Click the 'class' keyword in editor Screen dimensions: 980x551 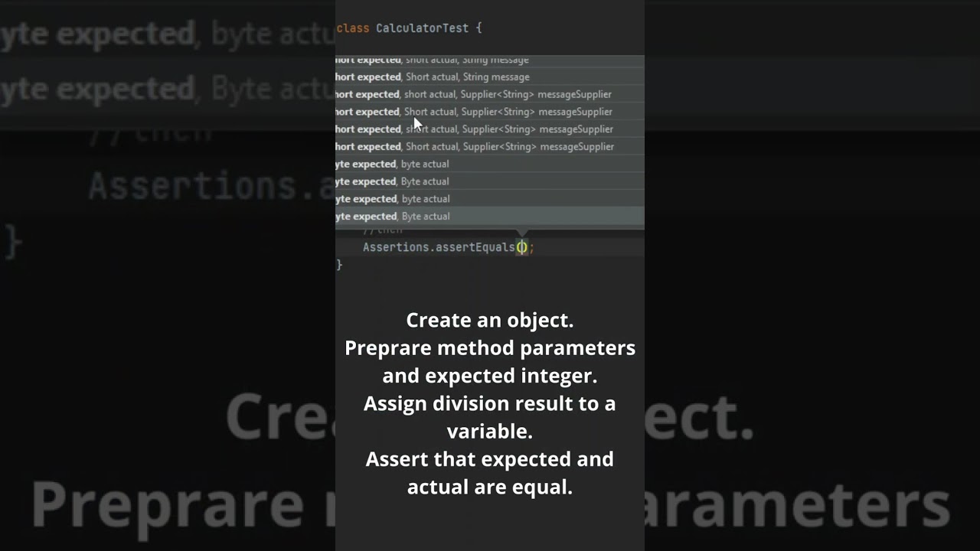click(353, 28)
